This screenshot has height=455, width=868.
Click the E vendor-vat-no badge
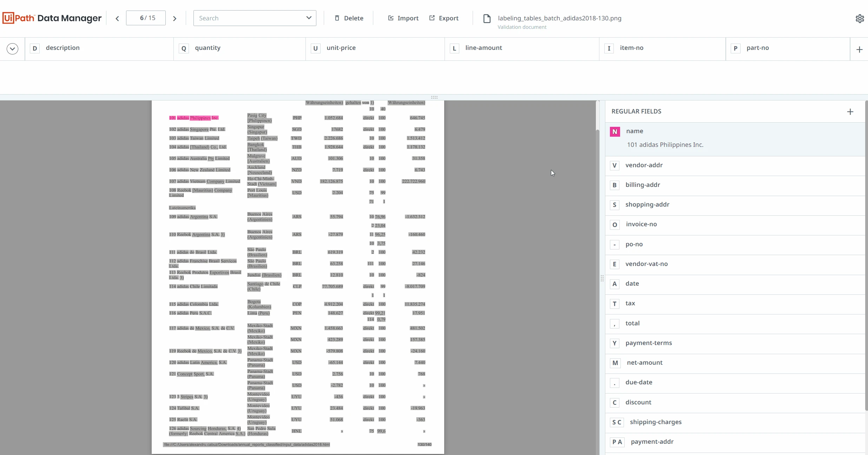(614, 264)
